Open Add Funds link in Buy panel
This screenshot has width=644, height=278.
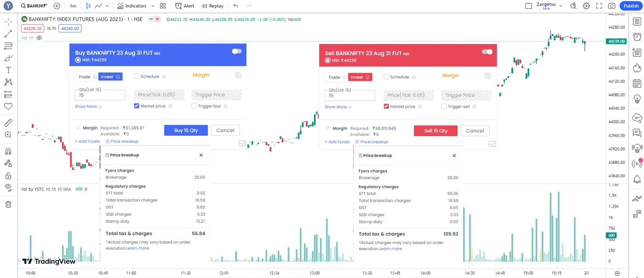coord(87,141)
